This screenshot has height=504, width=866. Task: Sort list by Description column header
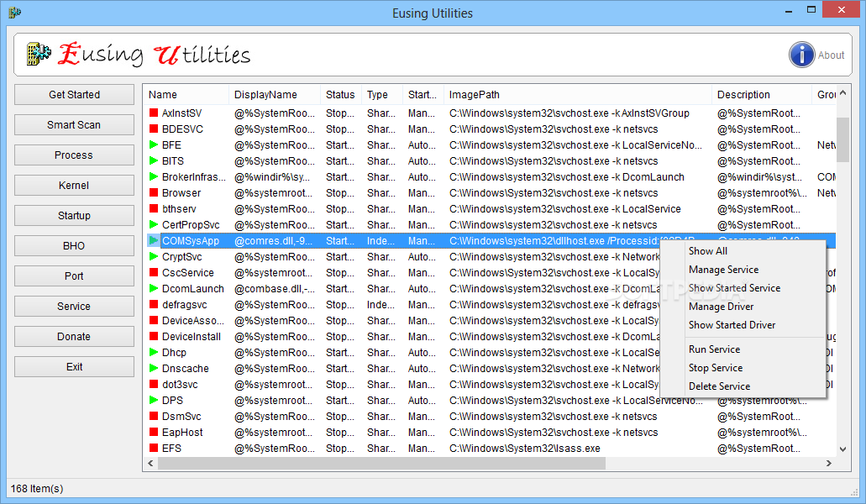point(762,94)
